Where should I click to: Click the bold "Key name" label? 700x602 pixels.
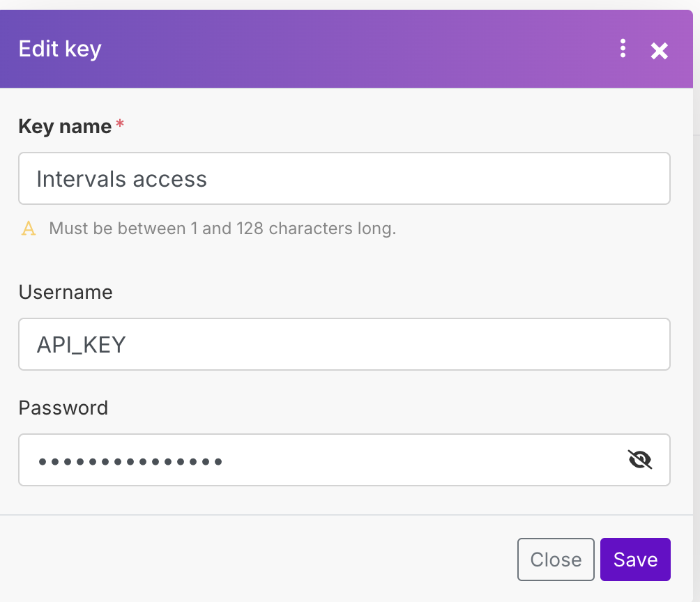65,127
